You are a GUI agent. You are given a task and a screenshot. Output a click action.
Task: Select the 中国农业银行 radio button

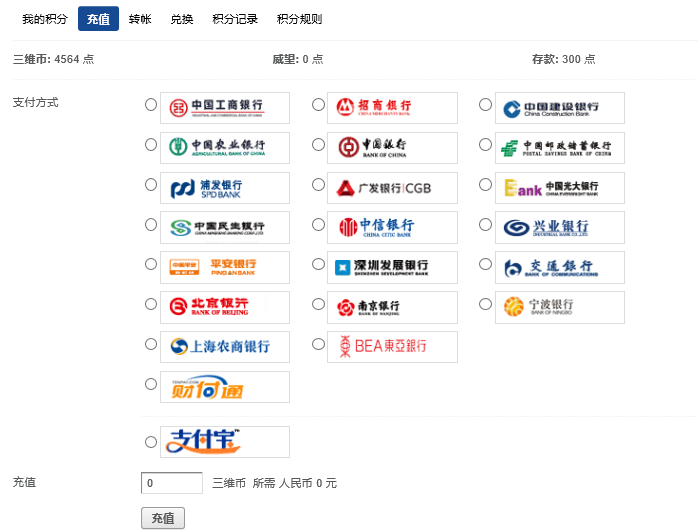point(151,145)
